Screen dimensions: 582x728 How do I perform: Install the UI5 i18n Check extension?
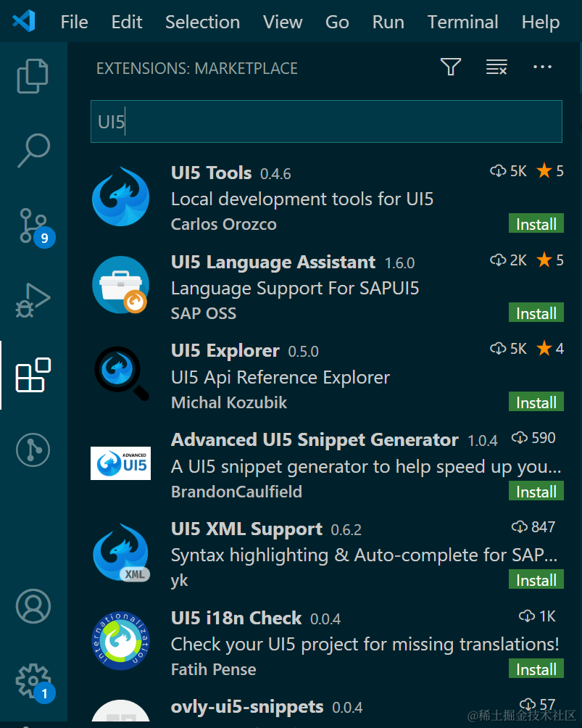click(x=536, y=669)
